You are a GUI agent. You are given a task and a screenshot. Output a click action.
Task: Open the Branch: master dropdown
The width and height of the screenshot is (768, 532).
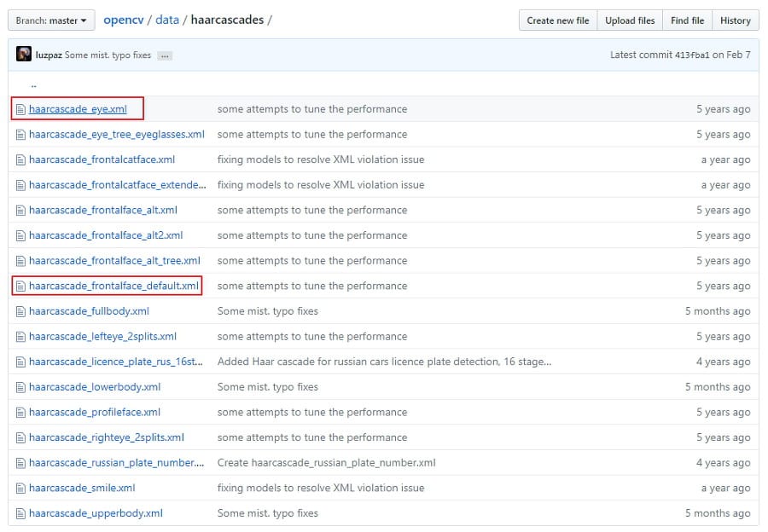pos(51,20)
